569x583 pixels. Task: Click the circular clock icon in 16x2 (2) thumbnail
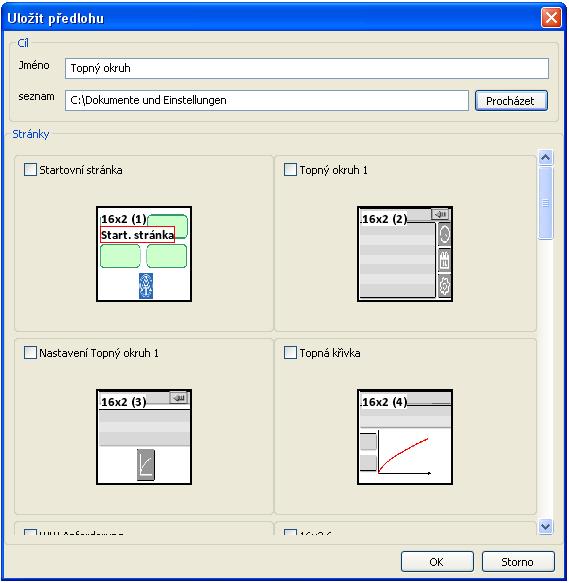pyautogui.click(x=444, y=235)
